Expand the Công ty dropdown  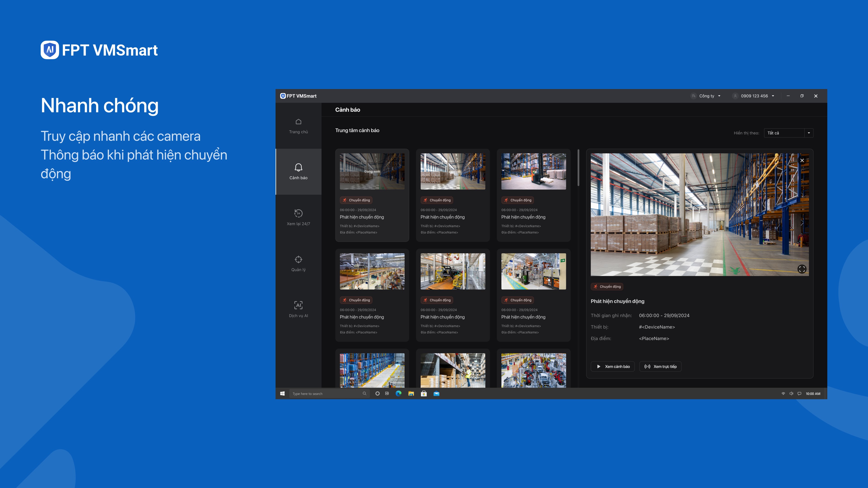point(706,96)
